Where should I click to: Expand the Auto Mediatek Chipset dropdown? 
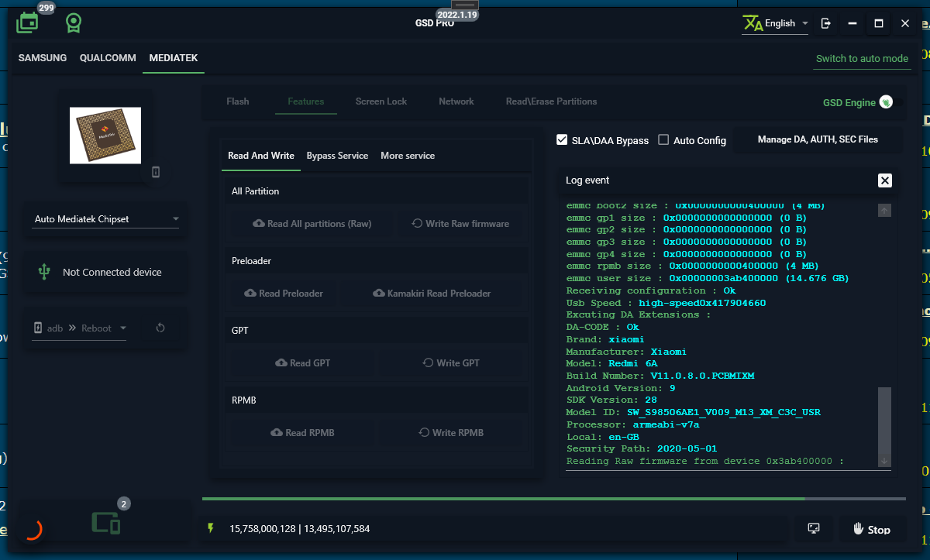tap(106, 219)
